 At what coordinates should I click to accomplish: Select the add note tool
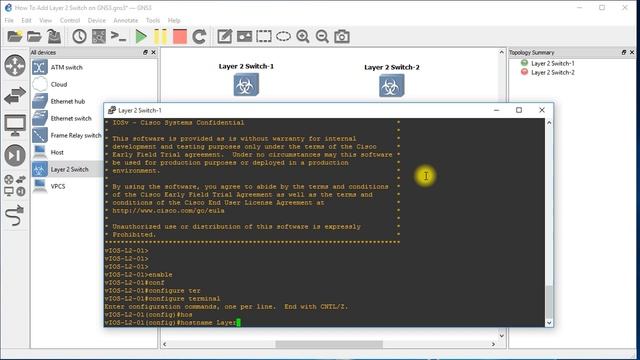point(224,37)
